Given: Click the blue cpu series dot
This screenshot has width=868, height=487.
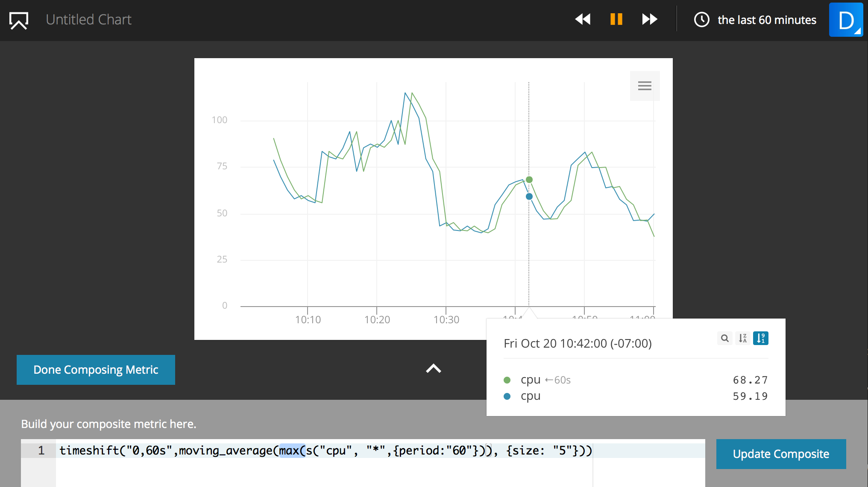Looking at the screenshot, I should pyautogui.click(x=507, y=396).
